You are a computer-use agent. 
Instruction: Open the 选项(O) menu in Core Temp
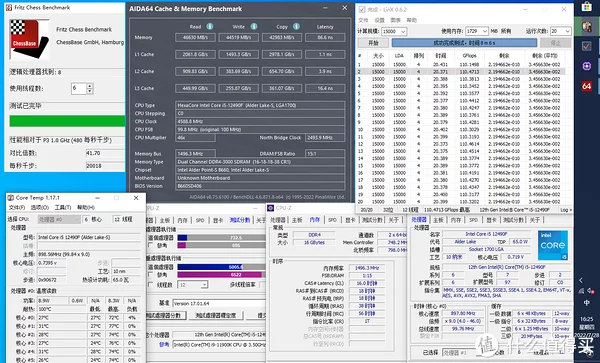pyautogui.click(x=40, y=207)
